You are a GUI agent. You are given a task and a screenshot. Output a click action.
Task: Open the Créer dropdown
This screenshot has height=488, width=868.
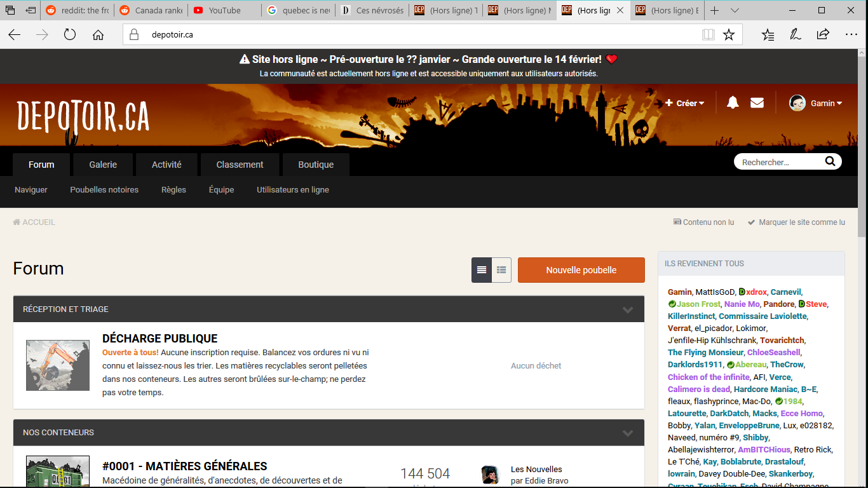tap(684, 103)
